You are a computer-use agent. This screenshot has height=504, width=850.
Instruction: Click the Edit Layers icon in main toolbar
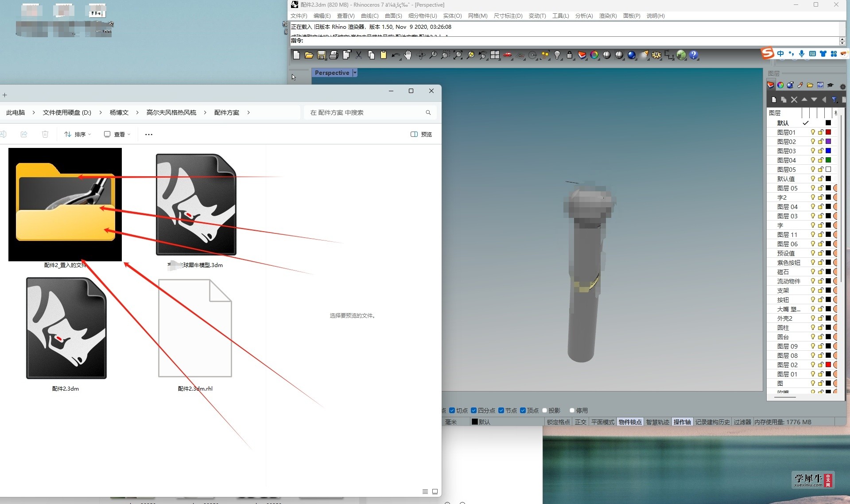point(582,55)
